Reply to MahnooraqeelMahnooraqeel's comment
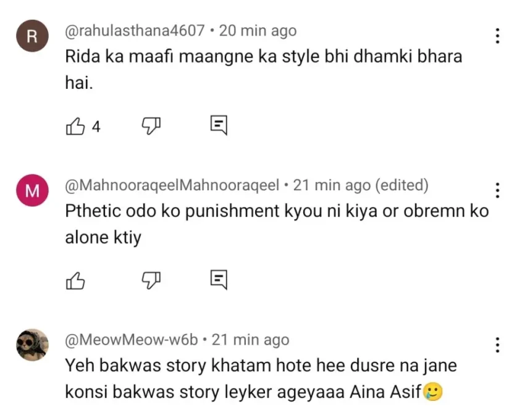Image resolution: width=530 pixels, height=420 pixels. pos(219,280)
